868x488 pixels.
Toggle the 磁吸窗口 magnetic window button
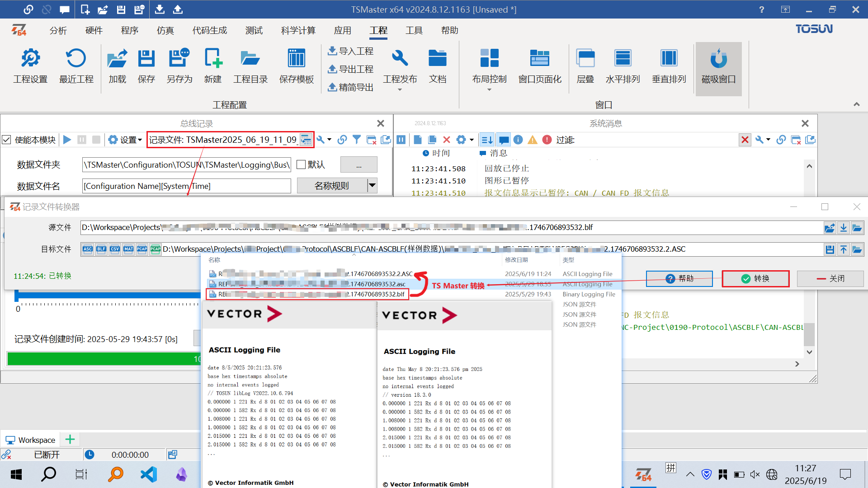click(x=718, y=69)
